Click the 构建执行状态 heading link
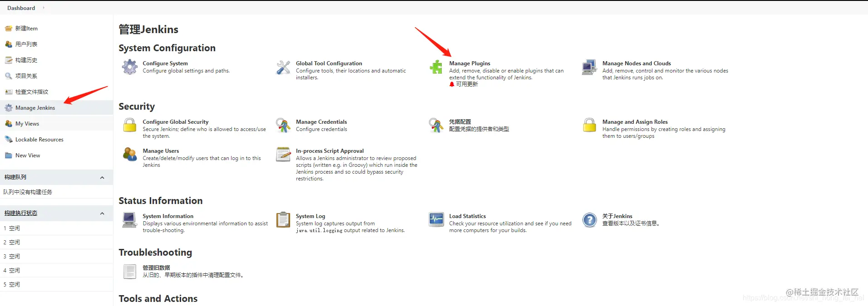868x306 pixels. (x=21, y=213)
